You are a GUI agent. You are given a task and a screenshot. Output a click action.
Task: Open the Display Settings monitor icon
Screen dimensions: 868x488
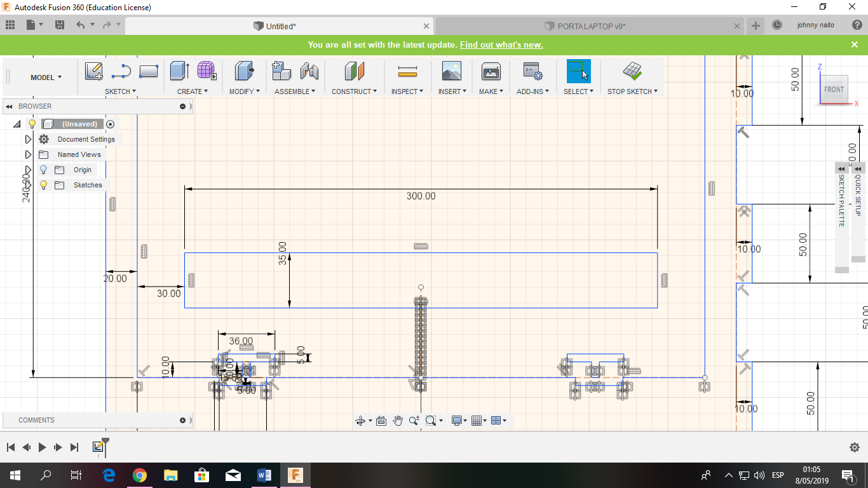(x=456, y=421)
